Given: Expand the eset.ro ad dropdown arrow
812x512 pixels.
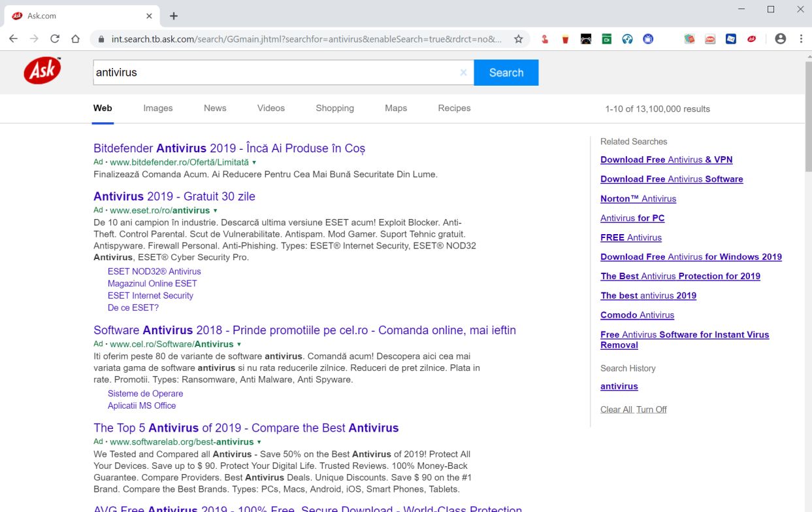Looking at the screenshot, I should point(215,211).
